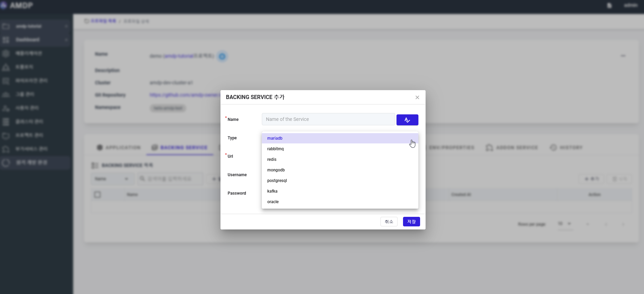Viewport: 644px width, 294px height.
Task: Click the 취소 cancel button
Action: point(389,222)
